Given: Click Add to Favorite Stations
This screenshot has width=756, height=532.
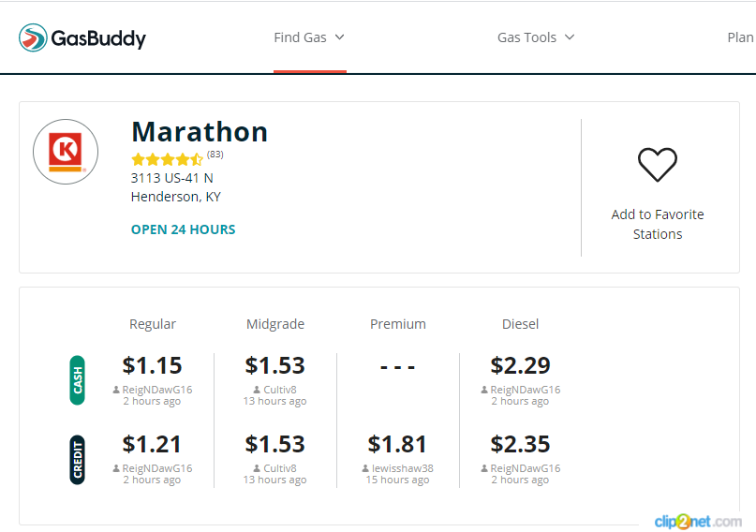Looking at the screenshot, I should (657, 224).
